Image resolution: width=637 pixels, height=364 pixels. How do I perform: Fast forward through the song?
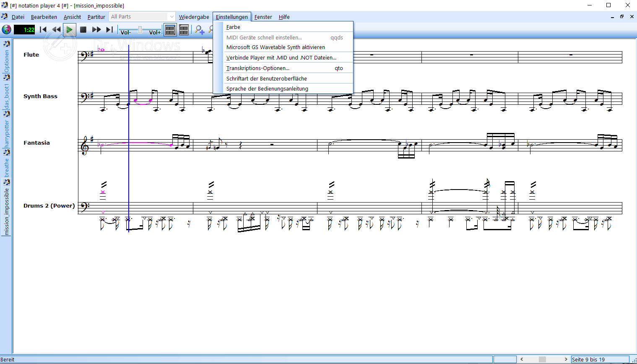tap(96, 29)
